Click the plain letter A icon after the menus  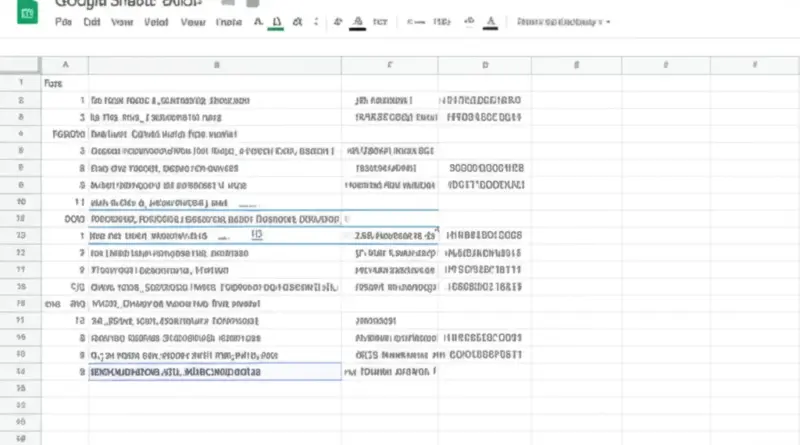click(258, 22)
